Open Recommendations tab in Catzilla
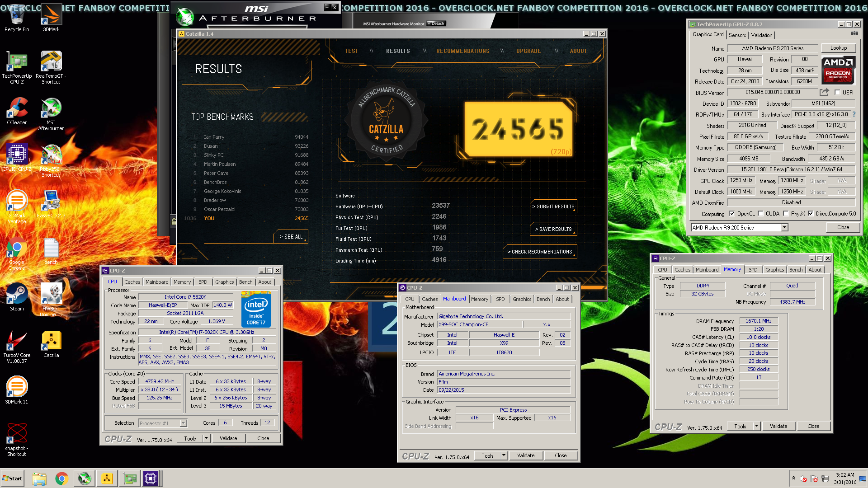 coord(462,51)
